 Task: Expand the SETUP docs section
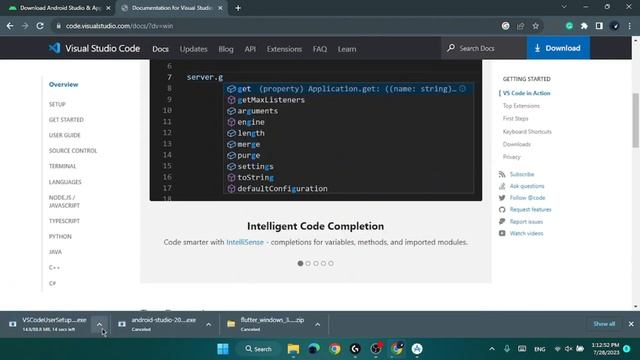click(x=57, y=104)
